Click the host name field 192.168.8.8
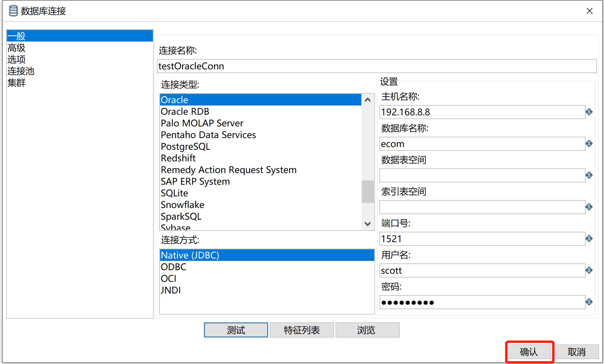This screenshot has height=364, width=604. pyautogui.click(x=482, y=112)
